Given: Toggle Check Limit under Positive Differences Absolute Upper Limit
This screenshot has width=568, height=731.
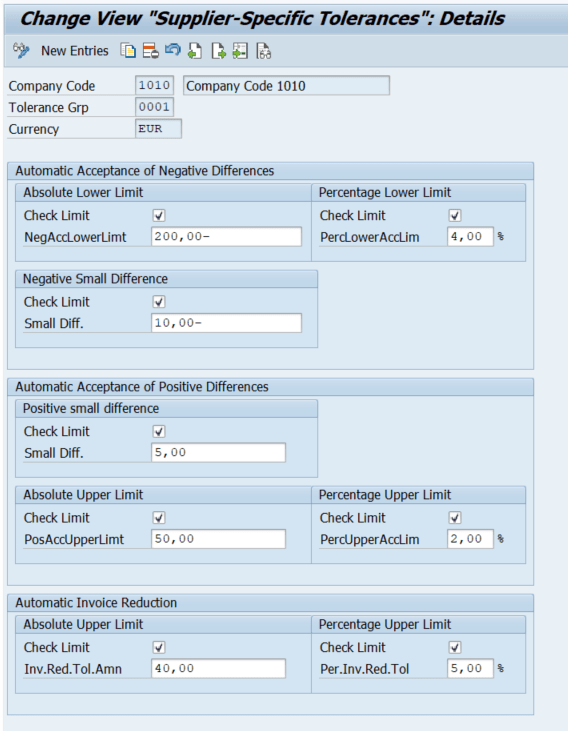Looking at the screenshot, I should click(x=159, y=517).
